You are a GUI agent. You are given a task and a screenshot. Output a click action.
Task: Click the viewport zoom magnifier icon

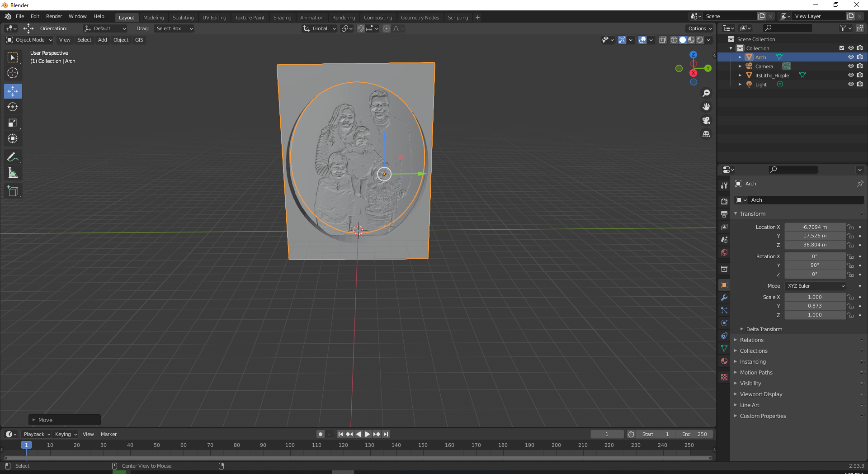[x=706, y=93]
